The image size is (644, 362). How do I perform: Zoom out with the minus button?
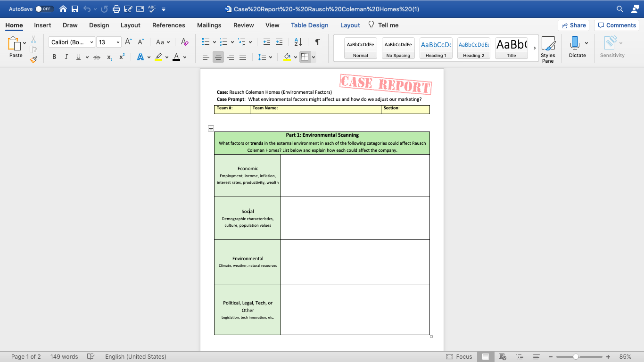point(550,357)
